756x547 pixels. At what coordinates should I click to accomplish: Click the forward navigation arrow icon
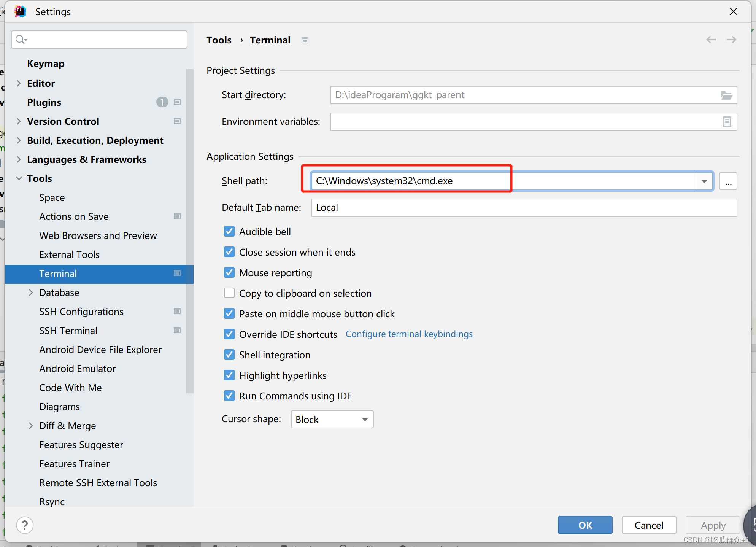731,40
